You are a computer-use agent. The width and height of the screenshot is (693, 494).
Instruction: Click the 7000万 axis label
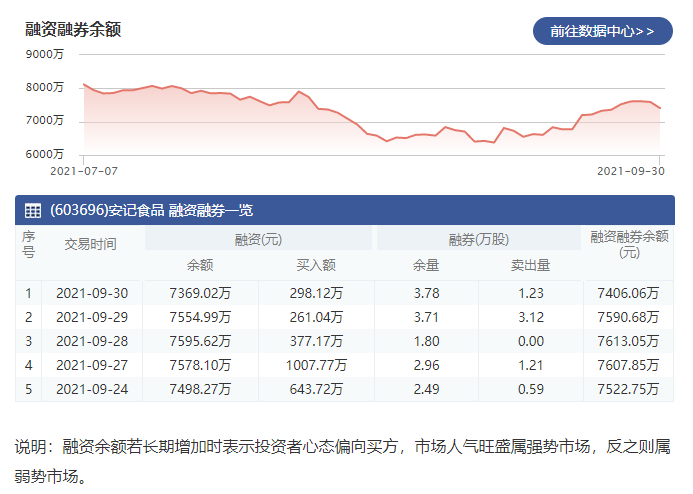pyautogui.click(x=45, y=120)
